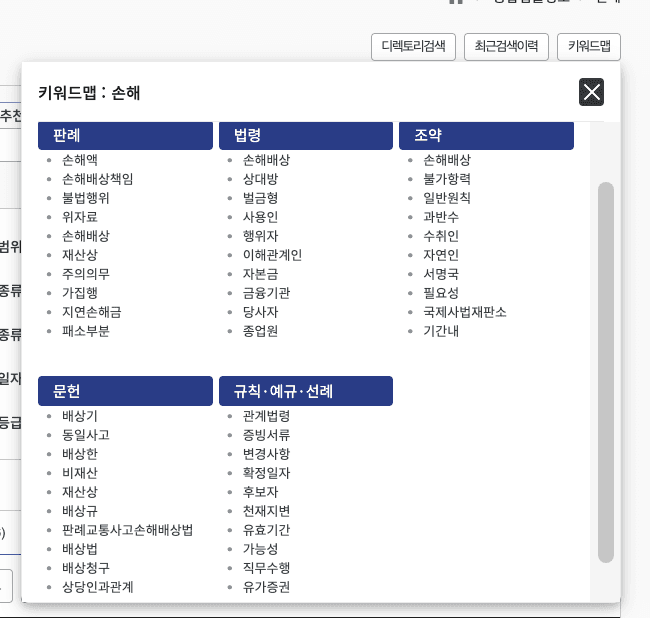650x618 pixels.
Task: Click keyword 패소부분
Action: click(x=86, y=331)
